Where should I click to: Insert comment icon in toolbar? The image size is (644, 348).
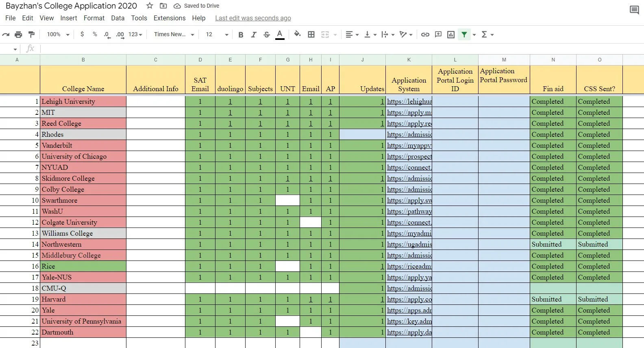438,35
